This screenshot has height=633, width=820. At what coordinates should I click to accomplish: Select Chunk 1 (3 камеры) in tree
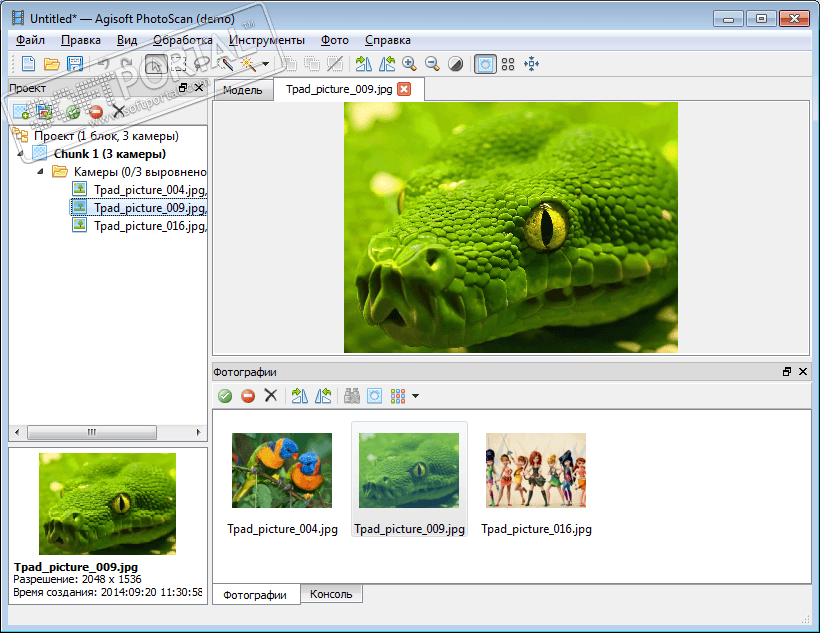pyautogui.click(x=110, y=154)
